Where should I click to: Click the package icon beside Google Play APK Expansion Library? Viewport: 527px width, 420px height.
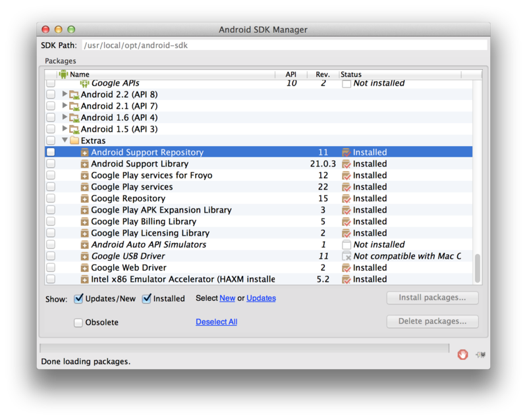point(84,211)
